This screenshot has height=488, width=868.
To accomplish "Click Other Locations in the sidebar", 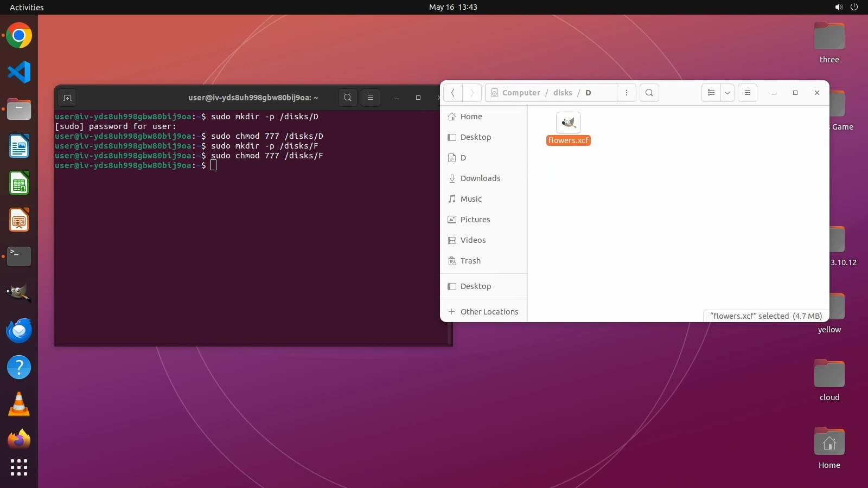I will click(x=489, y=312).
